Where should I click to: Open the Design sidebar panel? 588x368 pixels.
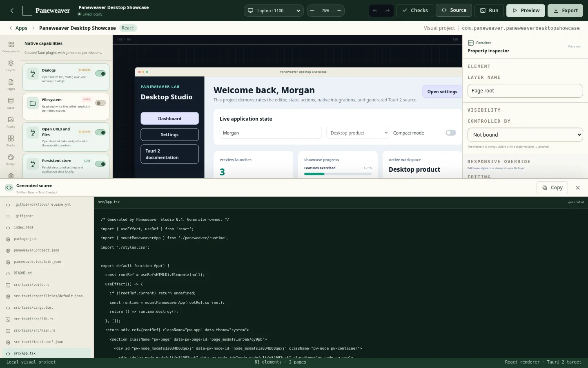point(11,159)
